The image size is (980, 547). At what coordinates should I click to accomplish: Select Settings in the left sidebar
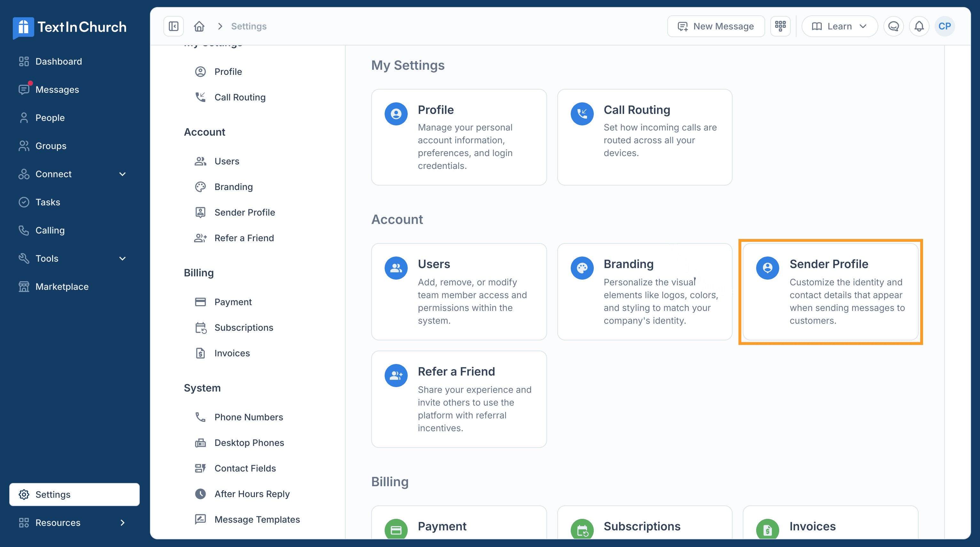tap(74, 495)
